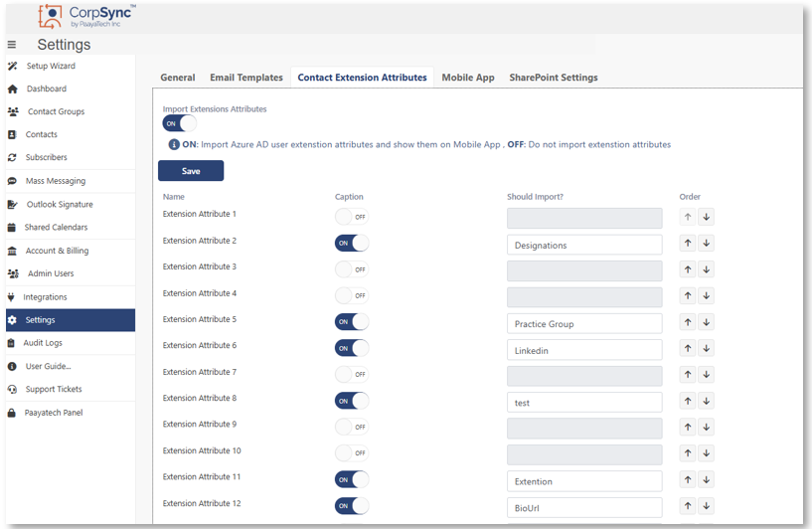
Task: Open Paayatech Panel lock icon
Action: click(x=11, y=413)
